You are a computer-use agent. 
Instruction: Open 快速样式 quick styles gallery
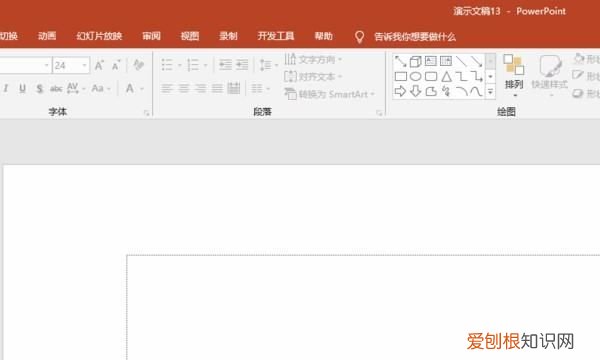click(x=550, y=75)
